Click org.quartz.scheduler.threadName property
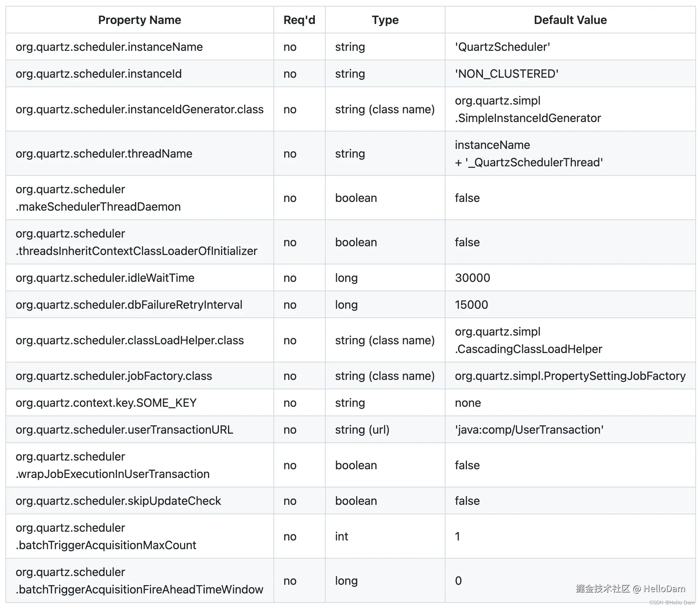The image size is (700, 608). pos(104,154)
